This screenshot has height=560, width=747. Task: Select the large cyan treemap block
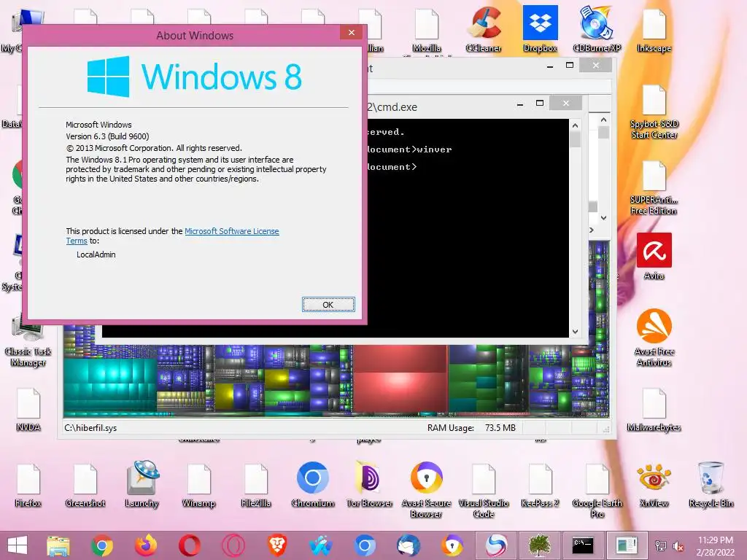pos(110,386)
